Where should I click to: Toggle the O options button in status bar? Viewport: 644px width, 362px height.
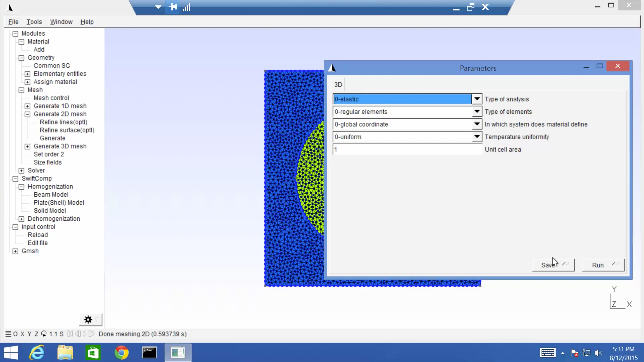click(x=15, y=334)
